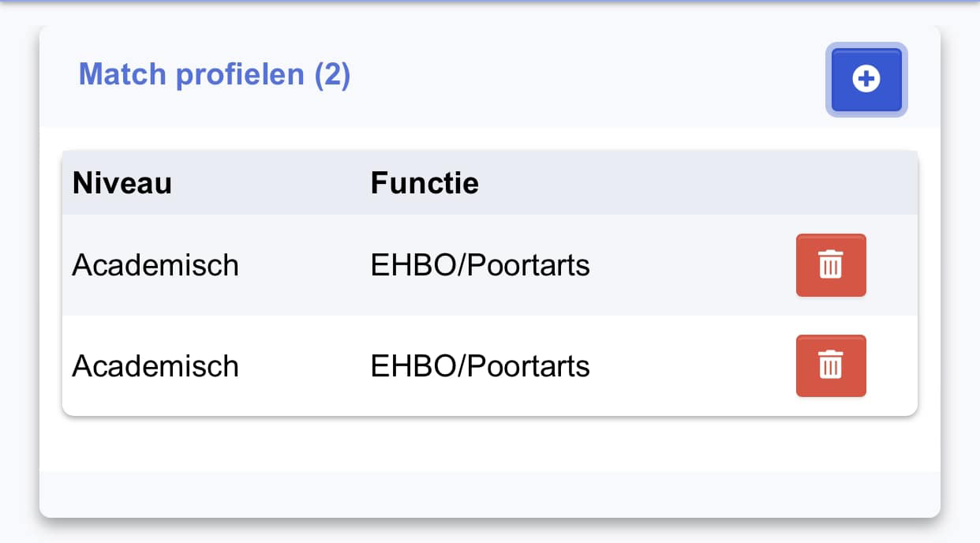Click the trash icon in the bottom table row
Viewport: 980px width, 543px height.
pyautogui.click(x=831, y=366)
